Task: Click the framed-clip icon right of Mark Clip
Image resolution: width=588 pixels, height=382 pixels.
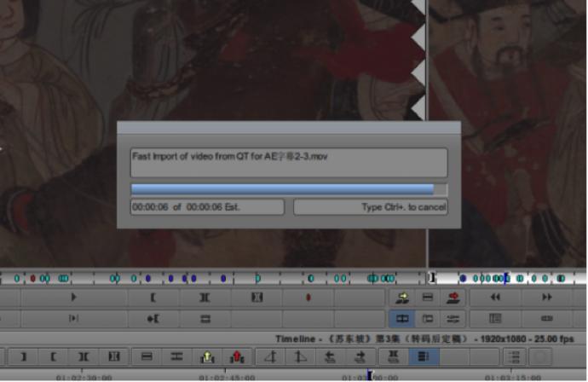Action: coord(257,298)
